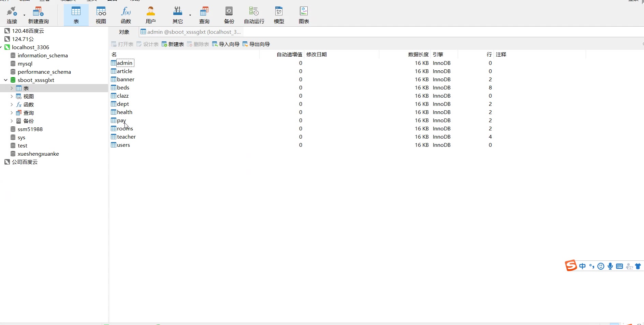
Task: Expand the 视图 views tree node
Action: click(12, 96)
